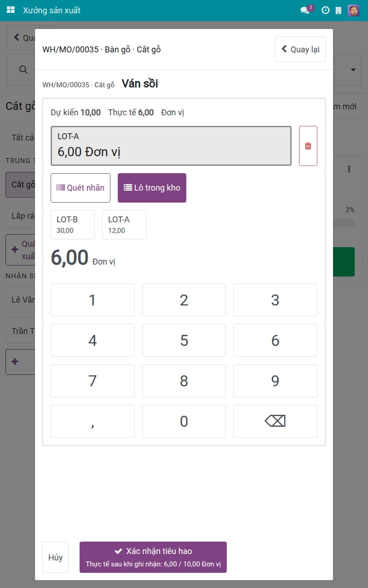The height and width of the screenshot is (588, 368).
Task: Click the backspace key on keypad
Action: 275,421
